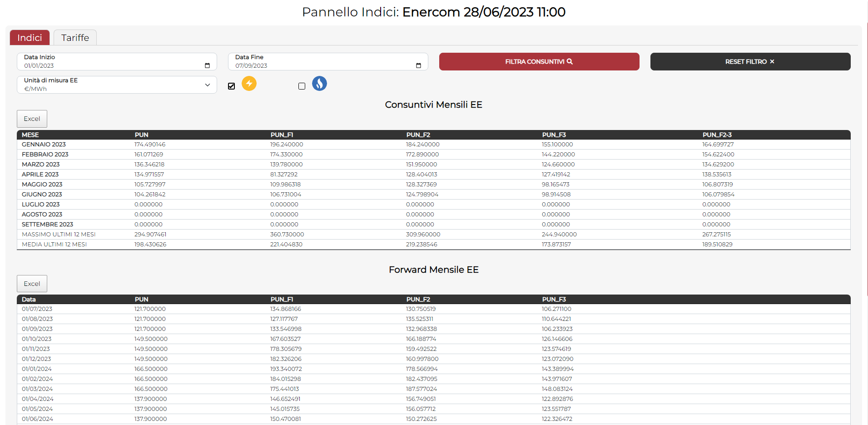Click the Data column header in Forward table
Viewport: 868px width, 425px height.
click(x=29, y=300)
